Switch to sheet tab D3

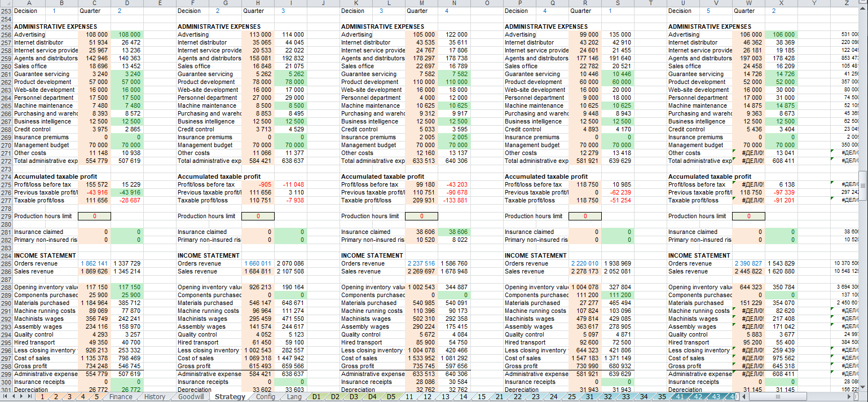click(x=354, y=397)
